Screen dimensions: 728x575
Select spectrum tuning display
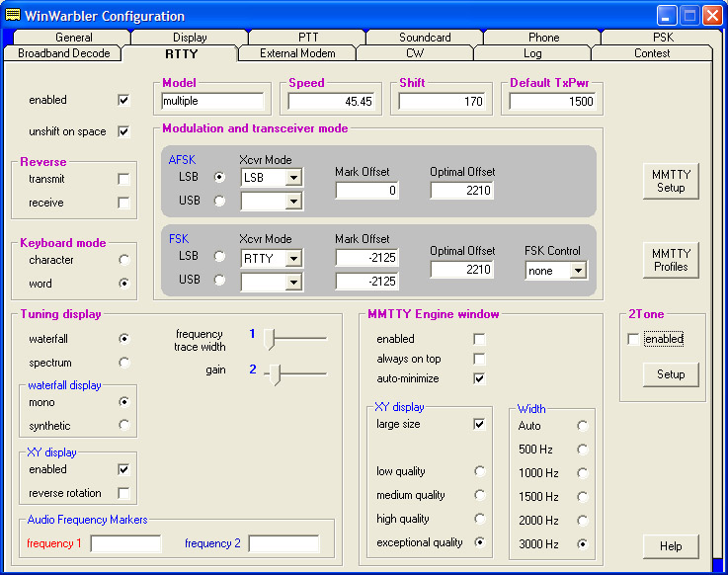coord(123,363)
